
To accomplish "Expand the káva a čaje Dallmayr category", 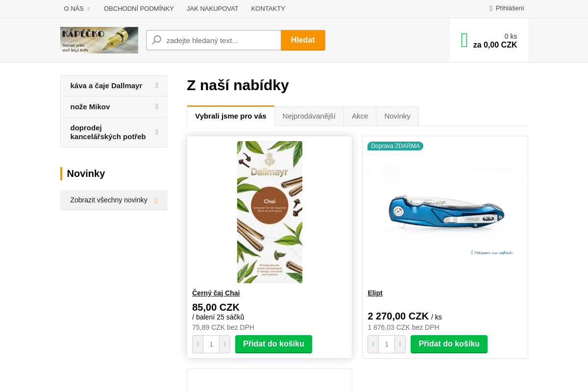I will click(157, 85).
